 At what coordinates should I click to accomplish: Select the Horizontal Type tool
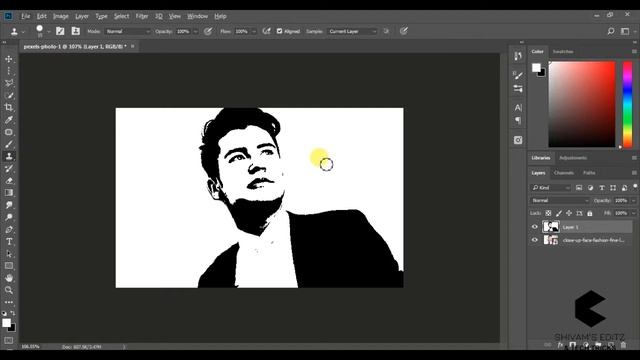click(x=9, y=242)
